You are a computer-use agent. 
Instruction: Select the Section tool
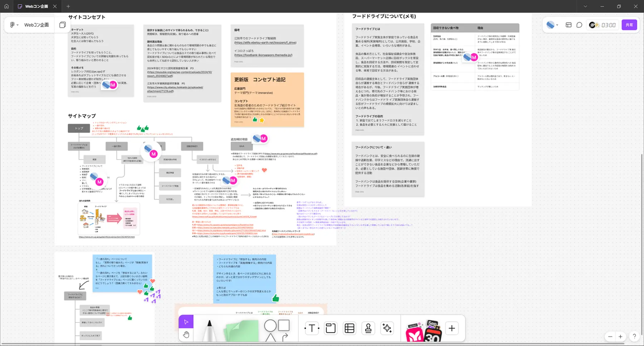[x=331, y=328]
